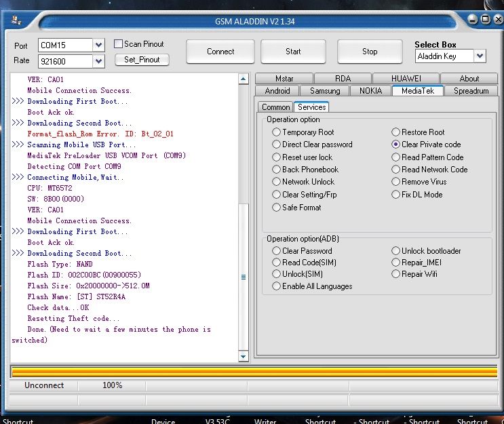
Task: Switch to the Samsung tab
Action: pyautogui.click(x=325, y=91)
